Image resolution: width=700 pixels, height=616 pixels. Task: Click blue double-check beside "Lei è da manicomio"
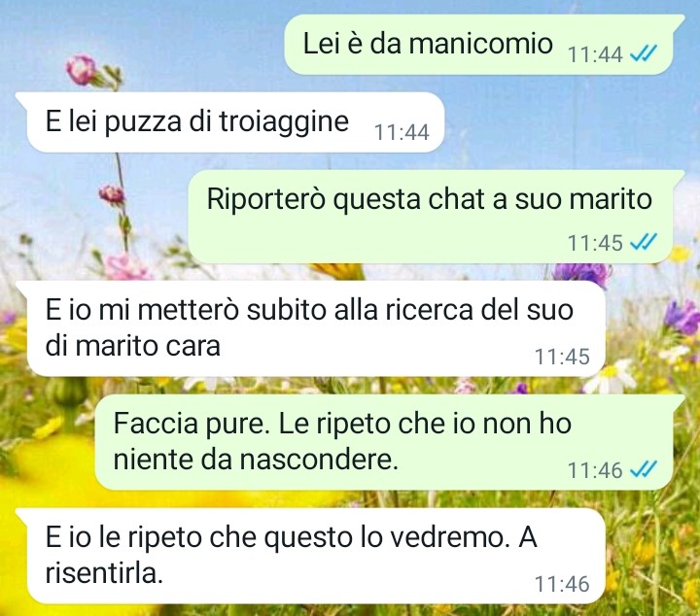(644, 54)
